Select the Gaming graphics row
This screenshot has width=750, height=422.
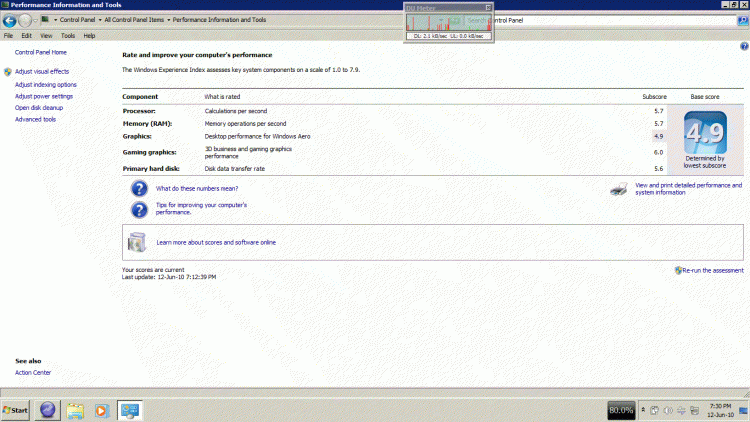pos(394,152)
